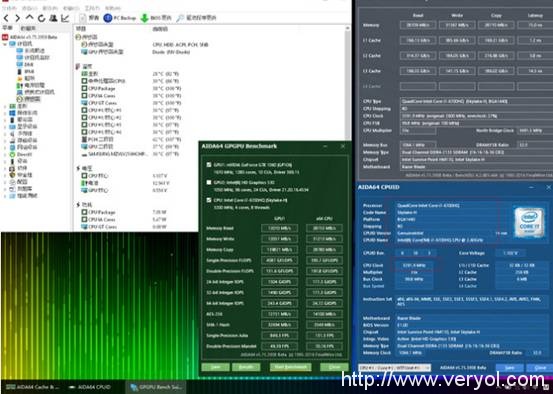Click the green BIOS update arrow icon
The height and width of the screenshot is (394, 553).
[x=144, y=18]
